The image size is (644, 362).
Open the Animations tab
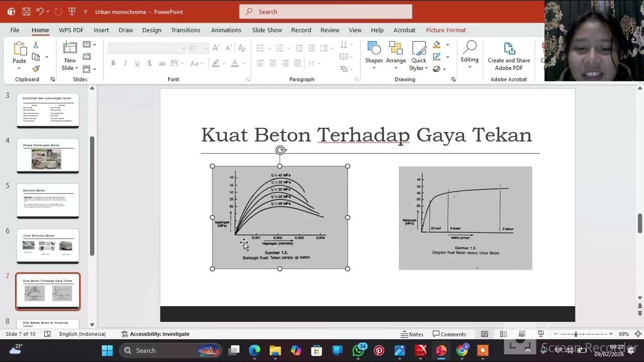point(226,30)
